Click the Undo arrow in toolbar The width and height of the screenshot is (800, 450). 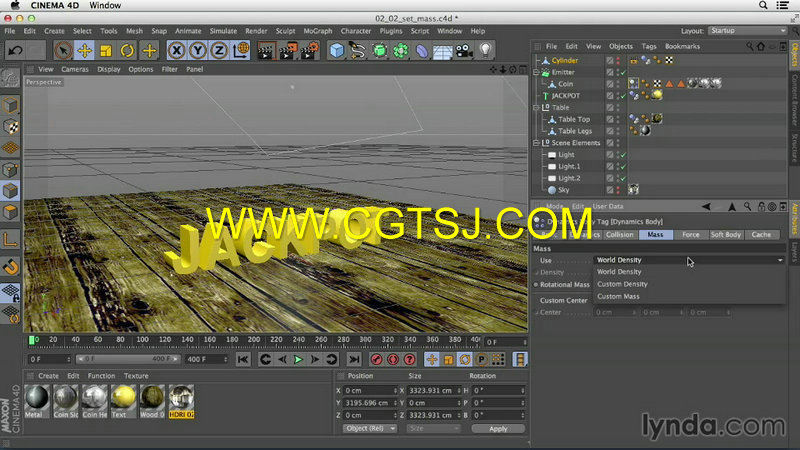click(x=15, y=51)
